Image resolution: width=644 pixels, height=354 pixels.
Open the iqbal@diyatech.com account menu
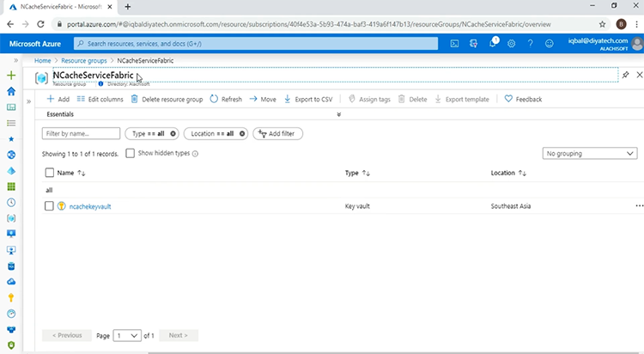pyautogui.click(x=605, y=44)
